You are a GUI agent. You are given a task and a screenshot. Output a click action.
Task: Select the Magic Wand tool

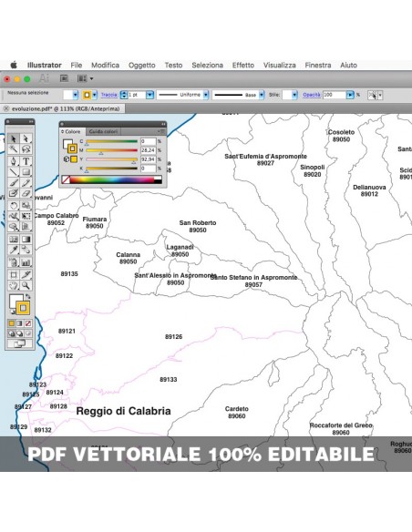point(14,149)
